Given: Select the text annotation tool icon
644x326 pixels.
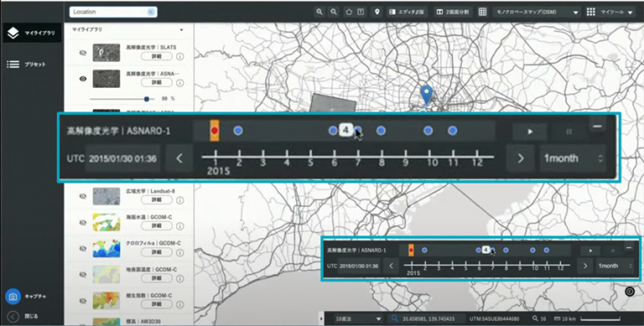Looking at the screenshot, I should tap(361, 12).
